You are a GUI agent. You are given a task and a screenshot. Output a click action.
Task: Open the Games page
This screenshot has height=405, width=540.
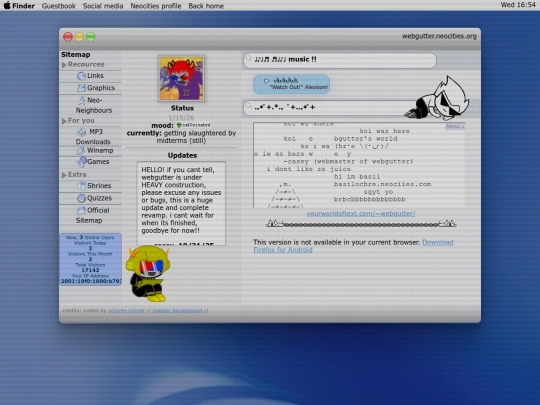(98, 162)
